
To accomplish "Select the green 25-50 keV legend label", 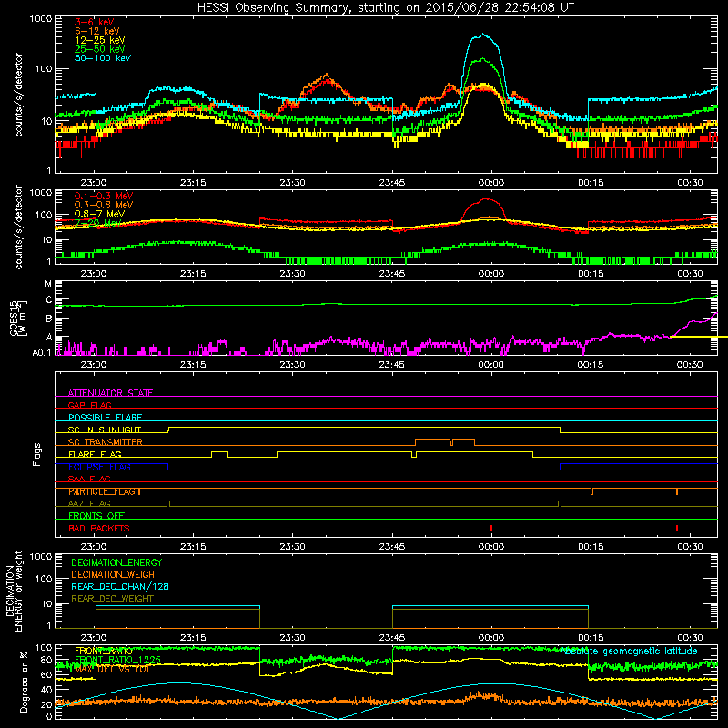I will click(x=99, y=49).
